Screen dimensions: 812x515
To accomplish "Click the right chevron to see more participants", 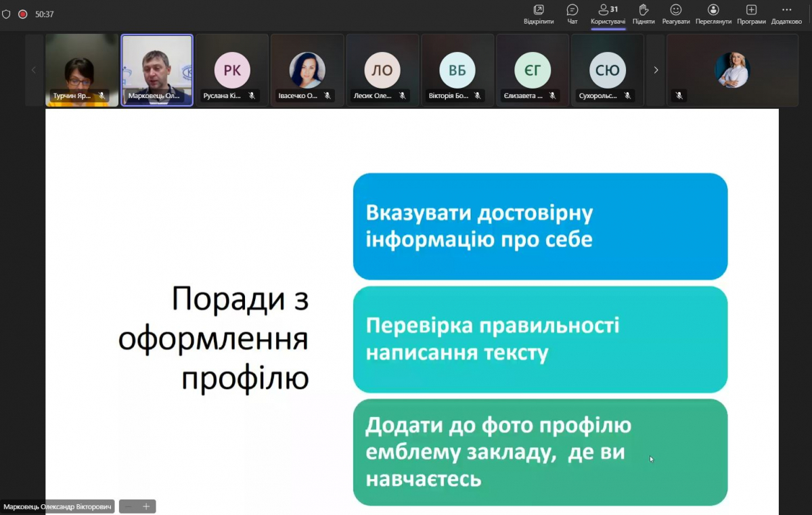I will tap(655, 70).
